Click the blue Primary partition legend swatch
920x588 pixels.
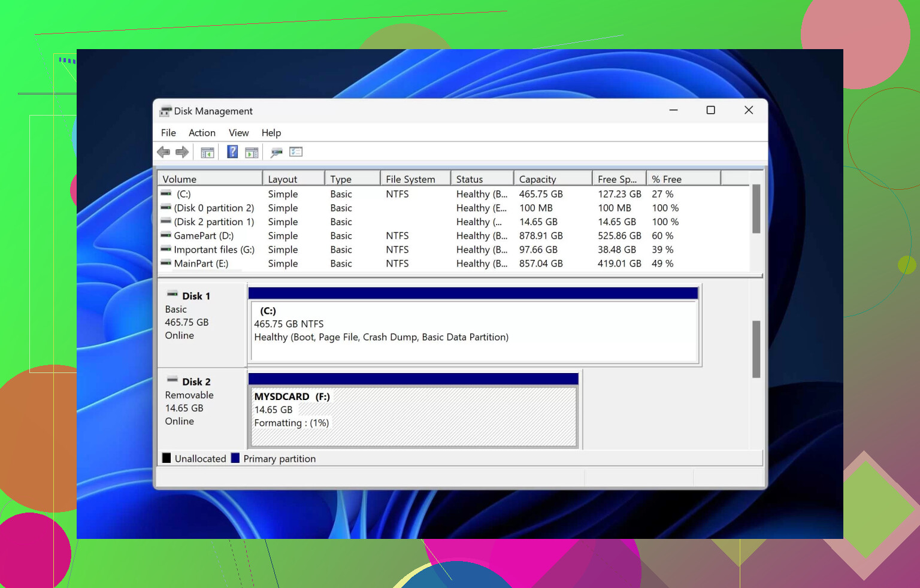[x=235, y=459]
